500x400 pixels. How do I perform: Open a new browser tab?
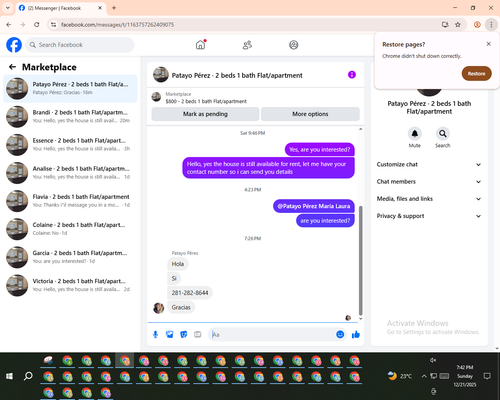coord(114,8)
